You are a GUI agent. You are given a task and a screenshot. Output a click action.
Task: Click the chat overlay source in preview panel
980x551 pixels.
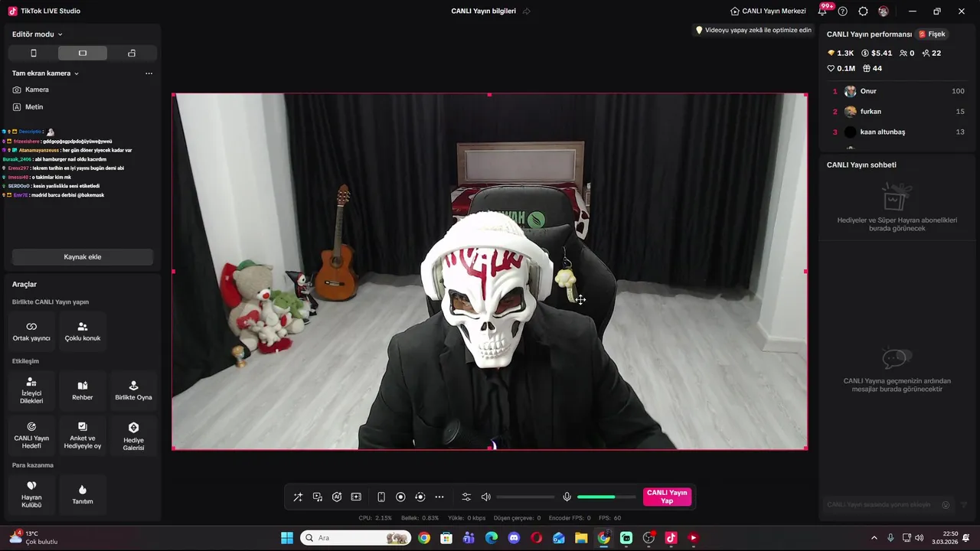click(x=67, y=164)
